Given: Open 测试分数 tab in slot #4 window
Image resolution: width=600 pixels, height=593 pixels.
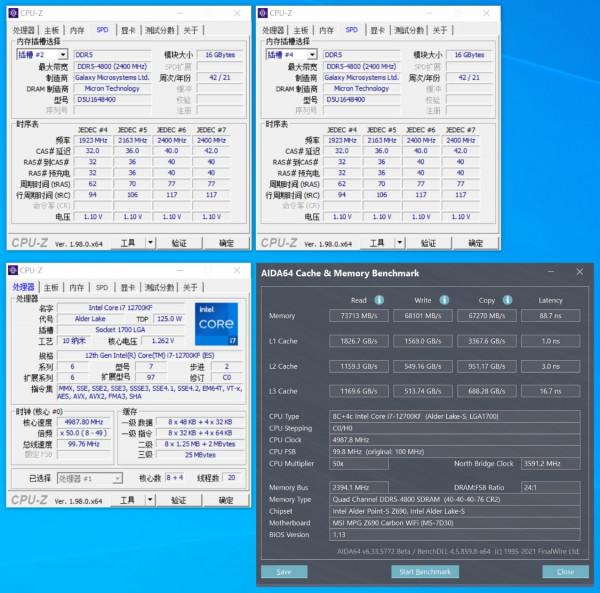Looking at the screenshot, I should [409, 30].
